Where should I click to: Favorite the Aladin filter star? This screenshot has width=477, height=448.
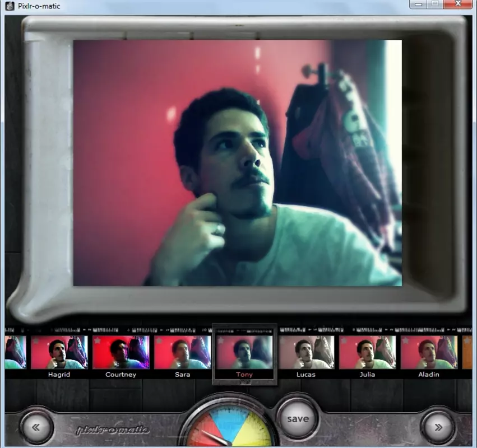[406, 341]
